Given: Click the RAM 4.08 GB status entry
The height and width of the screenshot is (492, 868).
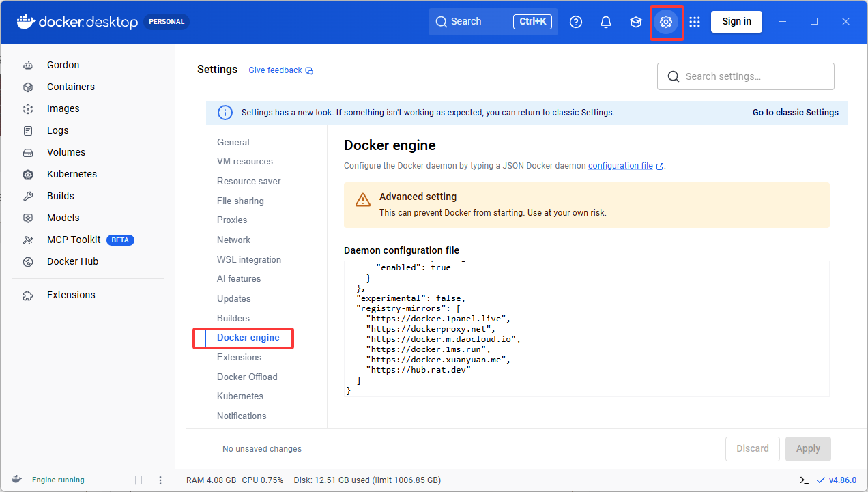Looking at the screenshot, I should pos(212,480).
